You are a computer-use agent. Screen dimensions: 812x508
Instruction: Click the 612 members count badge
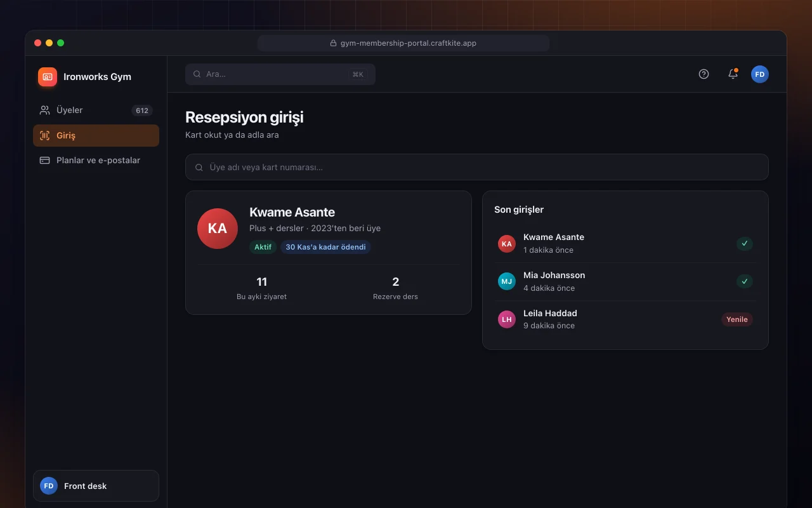click(142, 110)
